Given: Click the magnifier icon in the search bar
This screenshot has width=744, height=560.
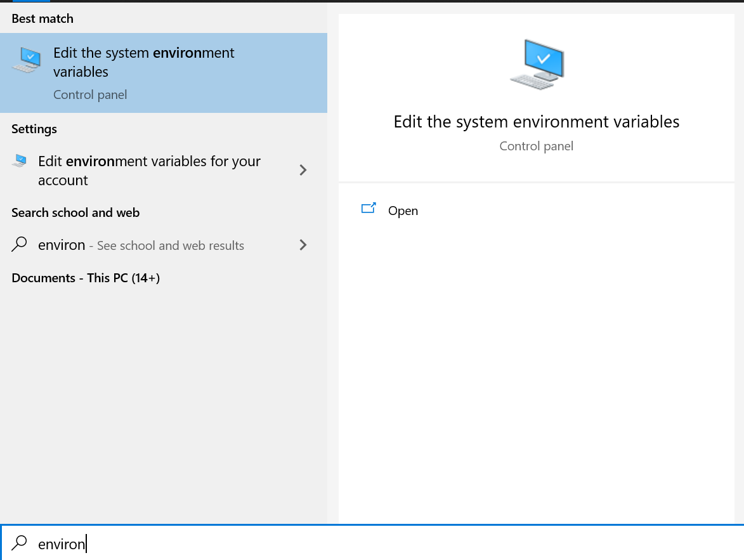Looking at the screenshot, I should coord(20,543).
